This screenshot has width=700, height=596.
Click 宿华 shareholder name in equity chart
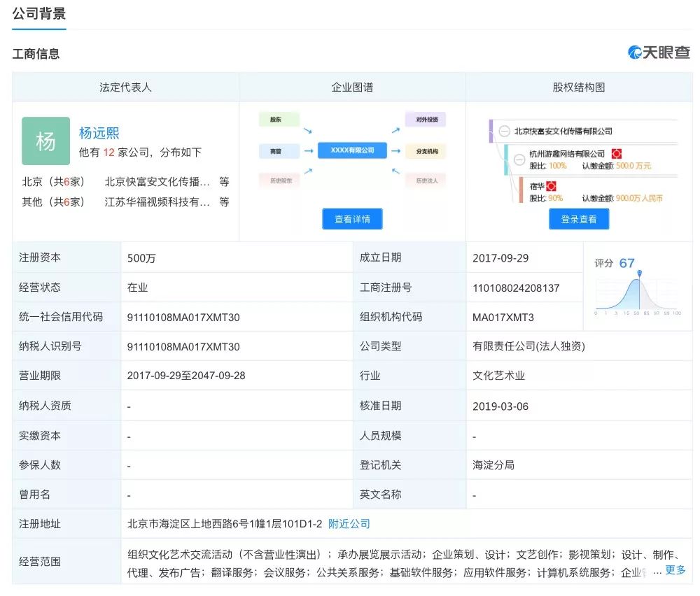(x=537, y=186)
